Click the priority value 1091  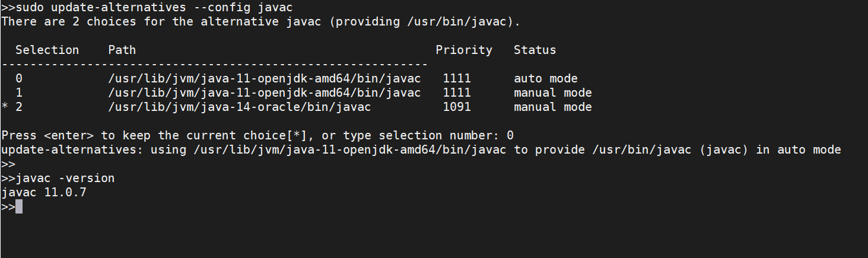coord(456,107)
